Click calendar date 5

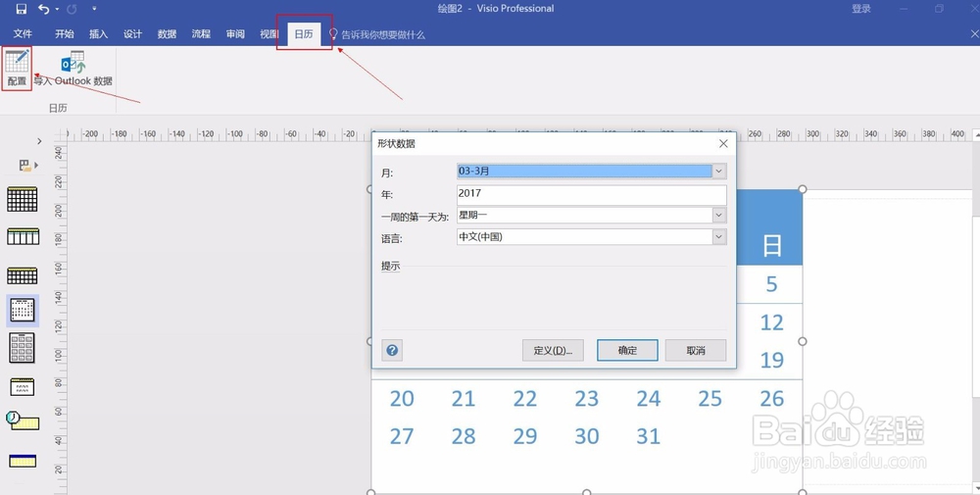coord(772,284)
